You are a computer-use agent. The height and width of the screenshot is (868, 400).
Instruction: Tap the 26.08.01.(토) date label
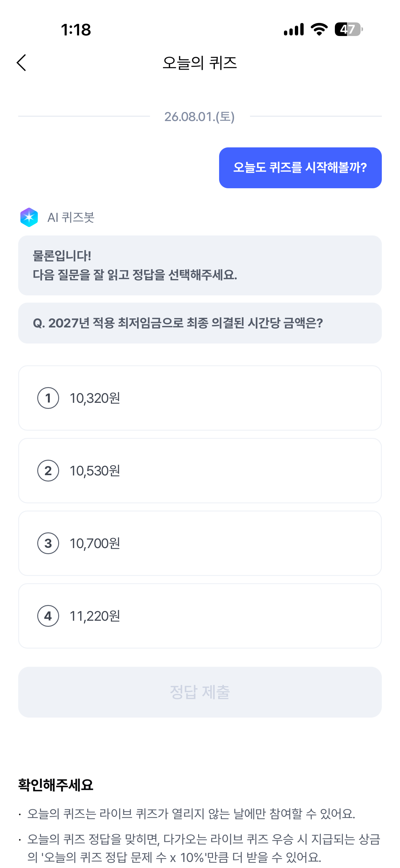(200, 117)
